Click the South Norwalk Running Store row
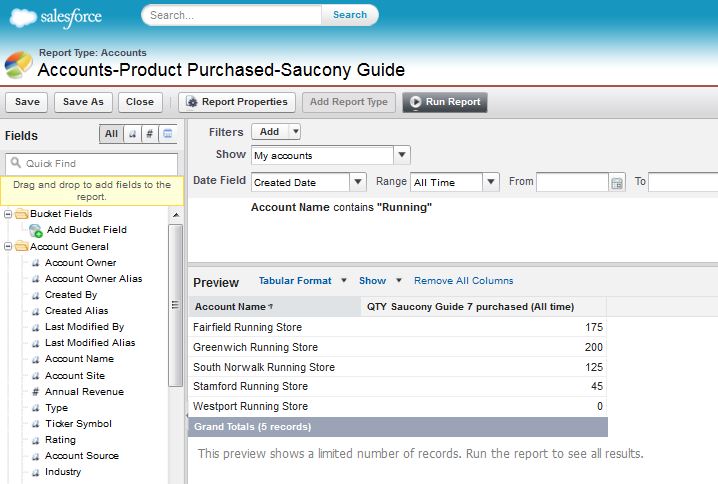Screen dimensions: 718x484 (x=397, y=367)
